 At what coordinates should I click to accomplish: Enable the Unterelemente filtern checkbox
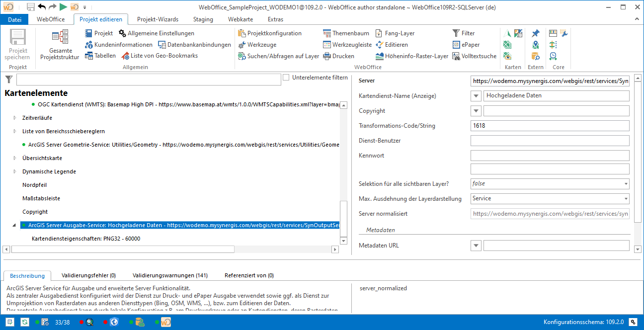coord(286,77)
